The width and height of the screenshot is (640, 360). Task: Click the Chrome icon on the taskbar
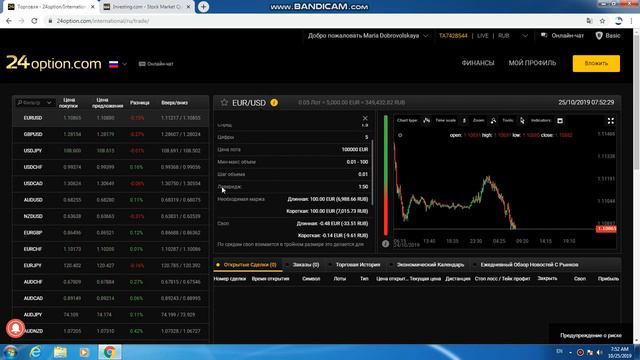(x=109, y=352)
